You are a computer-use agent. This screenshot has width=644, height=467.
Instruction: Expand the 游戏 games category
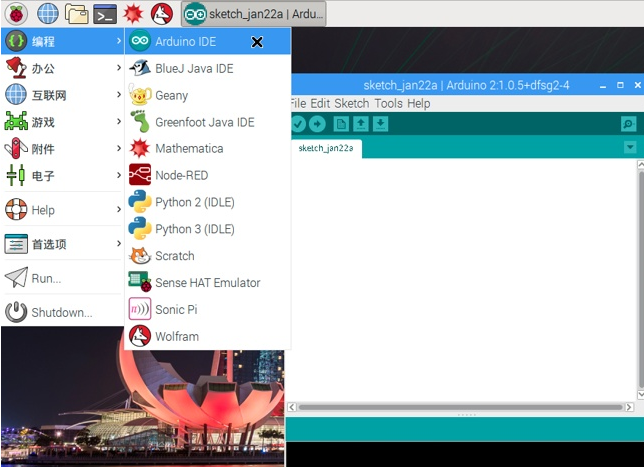[63, 122]
